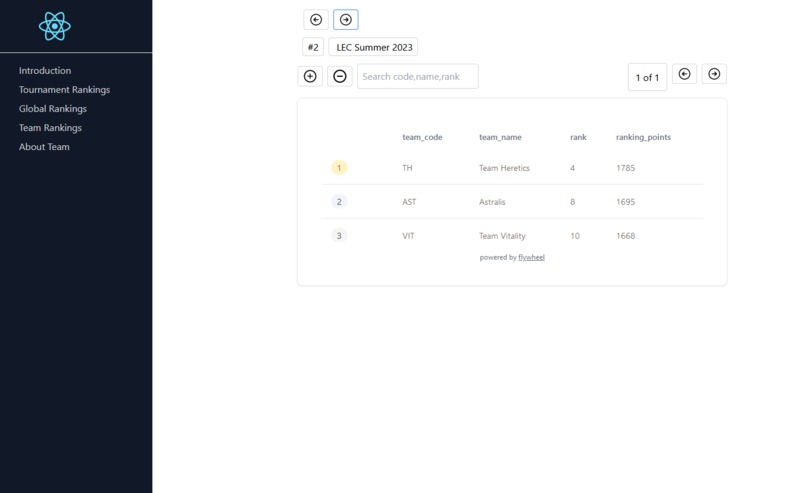Click the Astralis name cell
Screen dimensions: 806x493
(492, 202)
